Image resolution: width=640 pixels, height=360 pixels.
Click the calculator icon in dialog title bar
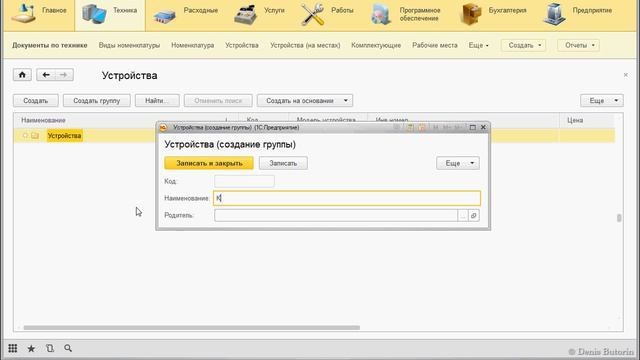point(410,128)
